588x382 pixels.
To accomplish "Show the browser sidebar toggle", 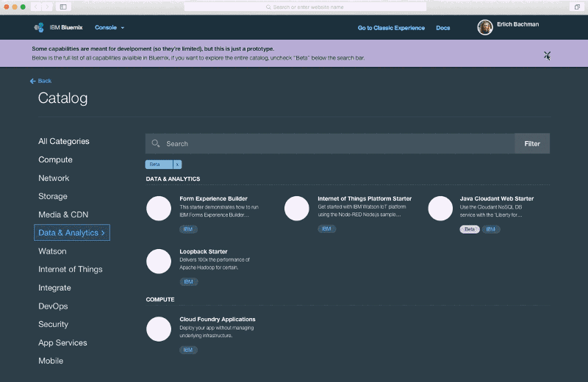I will point(63,7).
